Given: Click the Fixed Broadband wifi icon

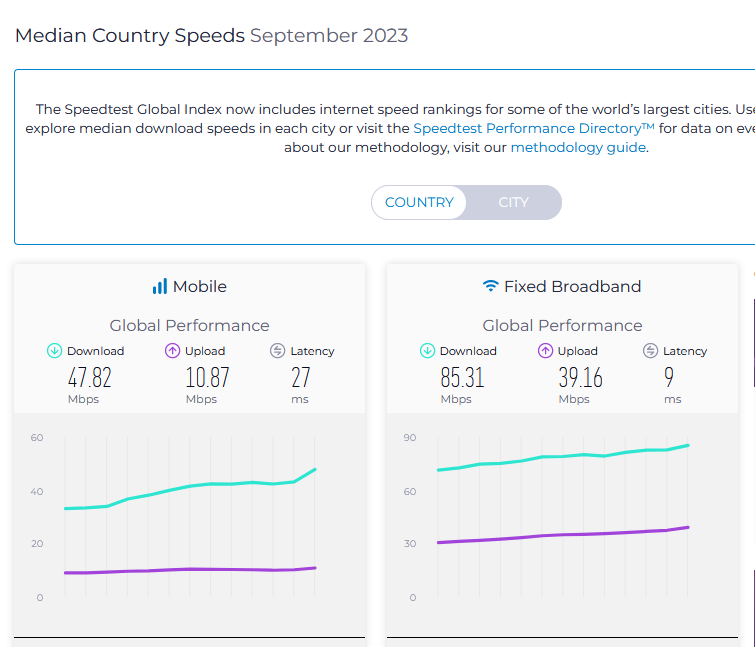Looking at the screenshot, I should click(x=490, y=287).
